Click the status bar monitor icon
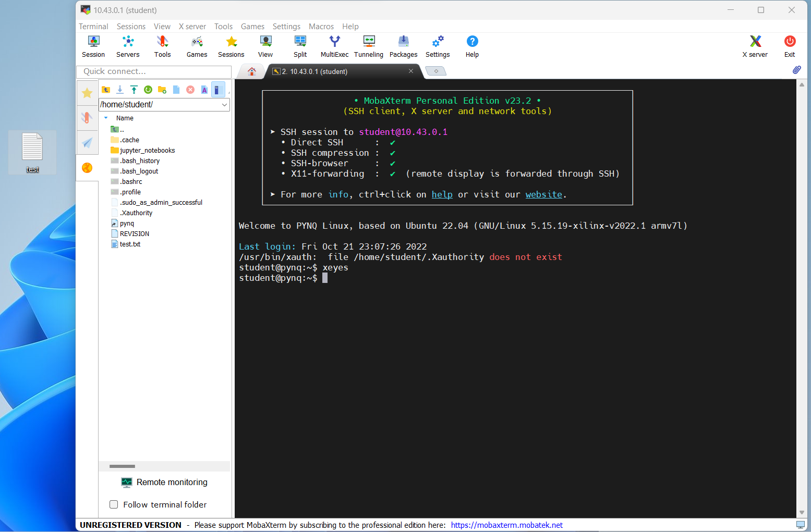Image resolution: width=811 pixels, height=532 pixels. coord(801,525)
